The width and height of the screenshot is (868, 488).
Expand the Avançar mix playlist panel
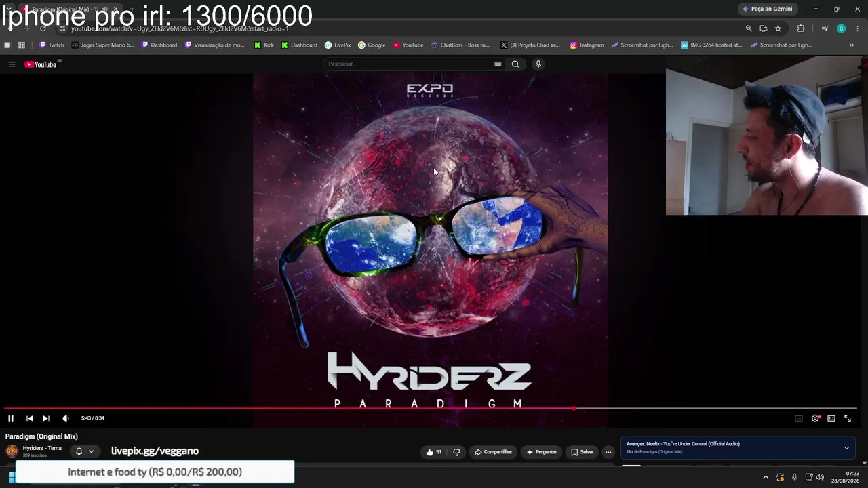[846, 448]
